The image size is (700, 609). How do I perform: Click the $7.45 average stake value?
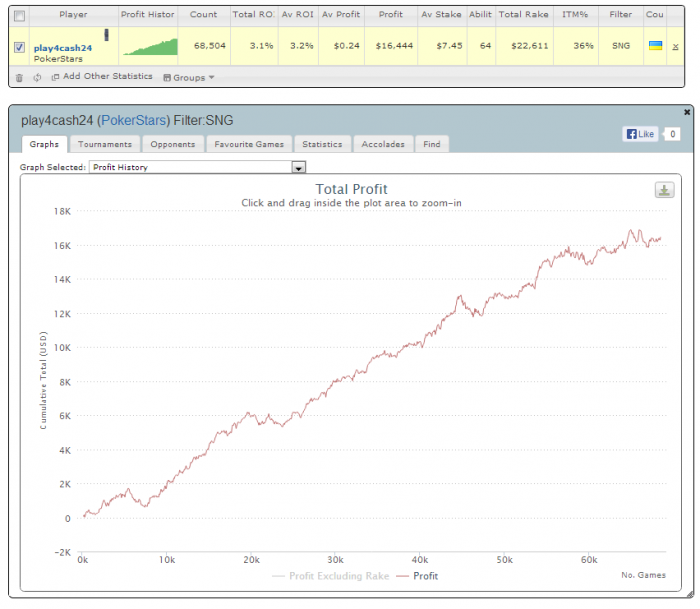[449, 46]
